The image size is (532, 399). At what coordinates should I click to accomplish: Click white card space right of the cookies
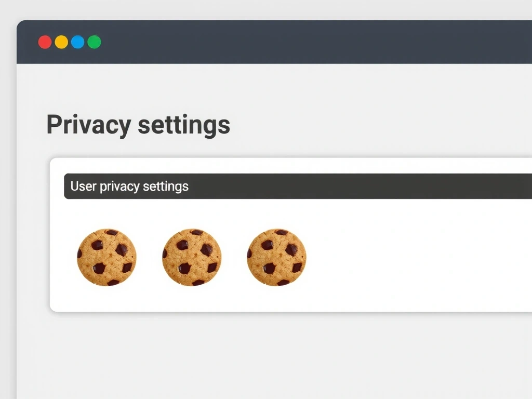pos(416,258)
